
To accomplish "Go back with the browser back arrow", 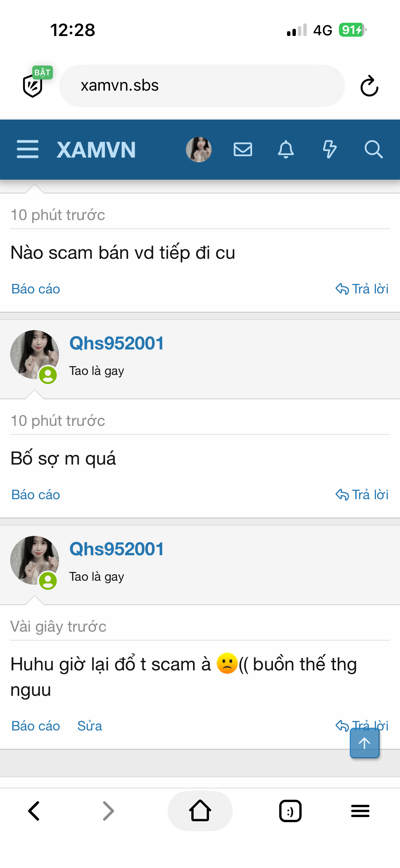I will coord(34,811).
